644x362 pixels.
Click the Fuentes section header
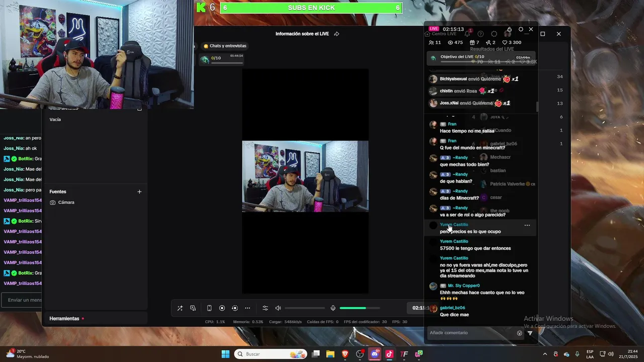(x=58, y=192)
